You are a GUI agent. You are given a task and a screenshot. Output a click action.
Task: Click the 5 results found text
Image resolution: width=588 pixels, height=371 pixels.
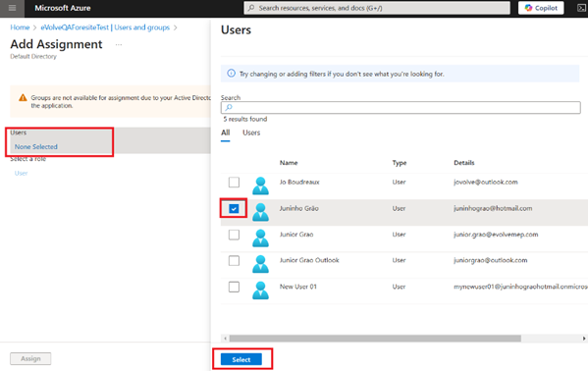click(x=245, y=119)
